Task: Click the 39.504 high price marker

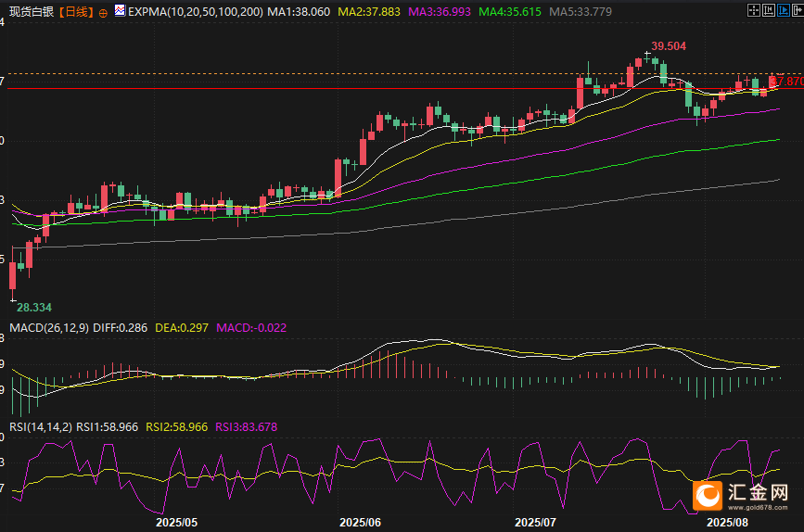Action: 669,45
